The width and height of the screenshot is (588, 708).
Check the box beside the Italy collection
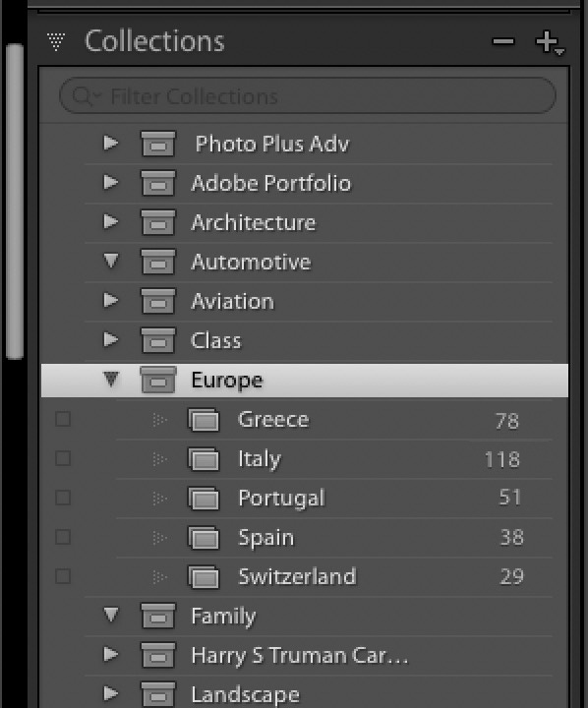coord(63,458)
